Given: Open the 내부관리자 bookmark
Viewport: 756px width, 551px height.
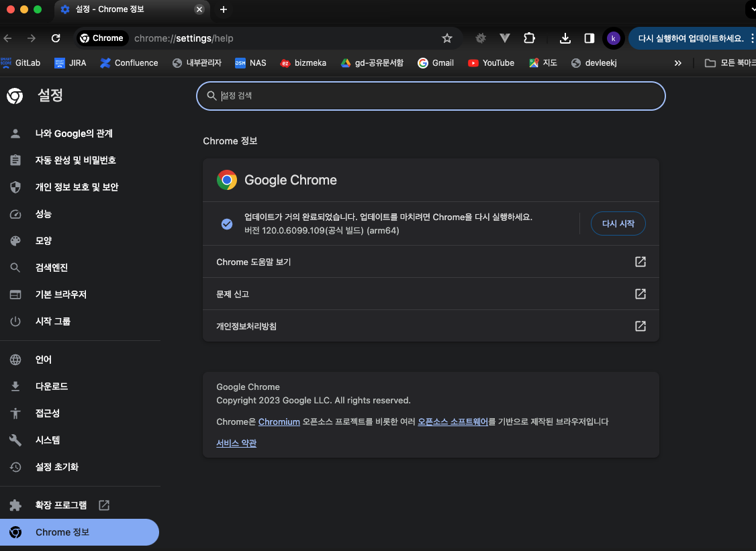Looking at the screenshot, I should coord(197,62).
